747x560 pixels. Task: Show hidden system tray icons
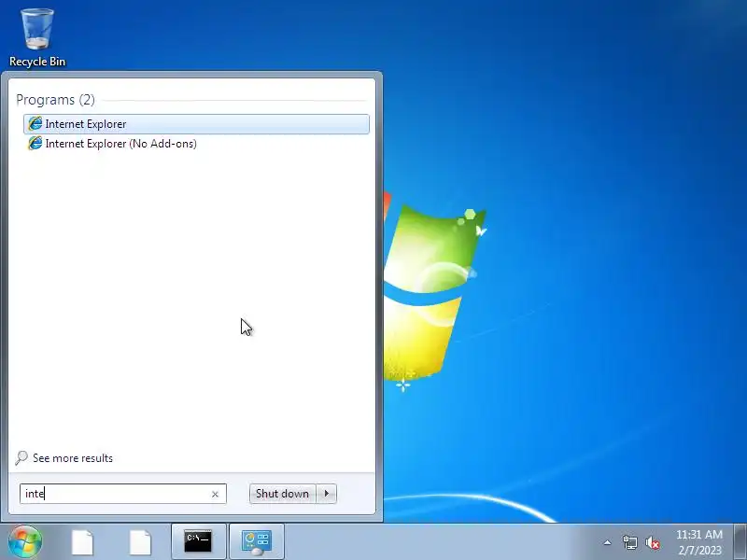[x=608, y=542]
